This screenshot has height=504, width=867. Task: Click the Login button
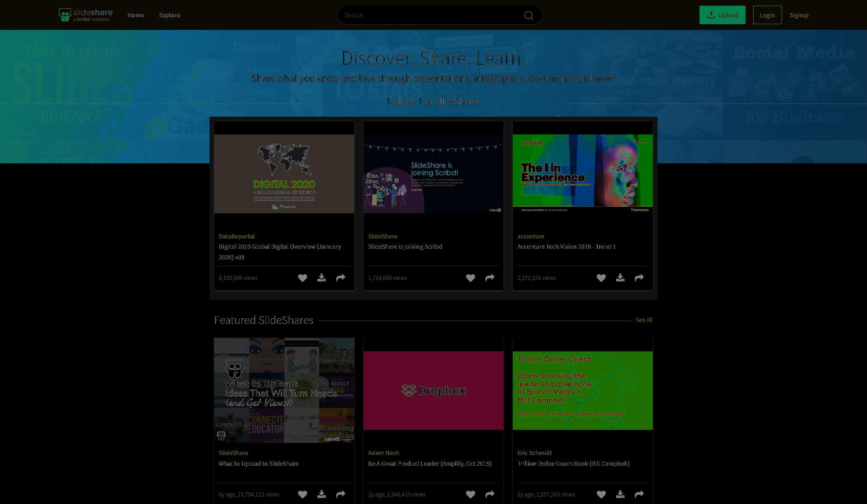coord(767,15)
